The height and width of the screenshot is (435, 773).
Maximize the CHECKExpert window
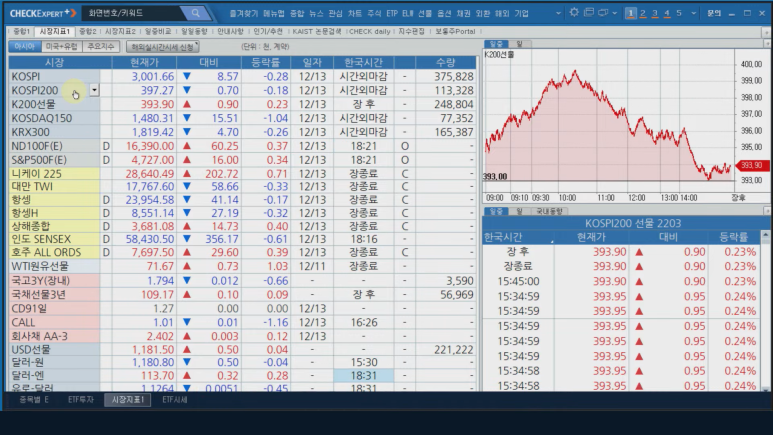click(x=747, y=13)
